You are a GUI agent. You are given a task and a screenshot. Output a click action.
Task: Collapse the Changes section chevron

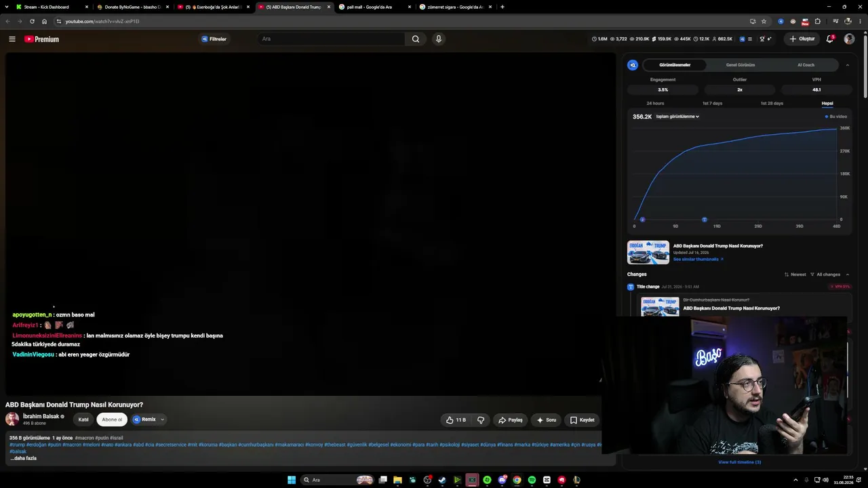point(847,274)
